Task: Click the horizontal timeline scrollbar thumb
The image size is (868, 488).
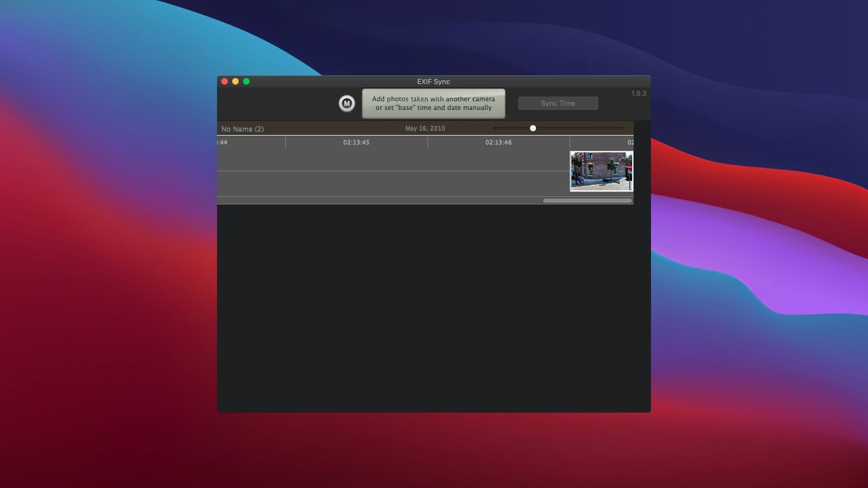Action: click(587, 201)
